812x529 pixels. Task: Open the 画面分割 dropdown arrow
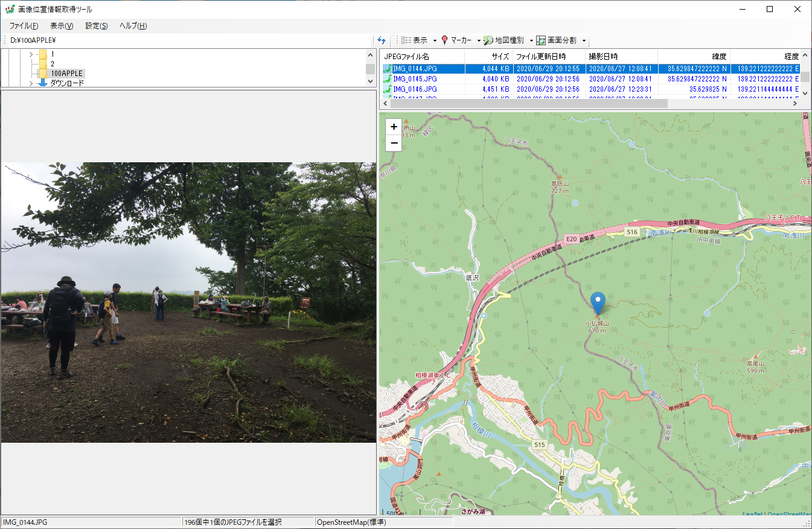pos(584,41)
